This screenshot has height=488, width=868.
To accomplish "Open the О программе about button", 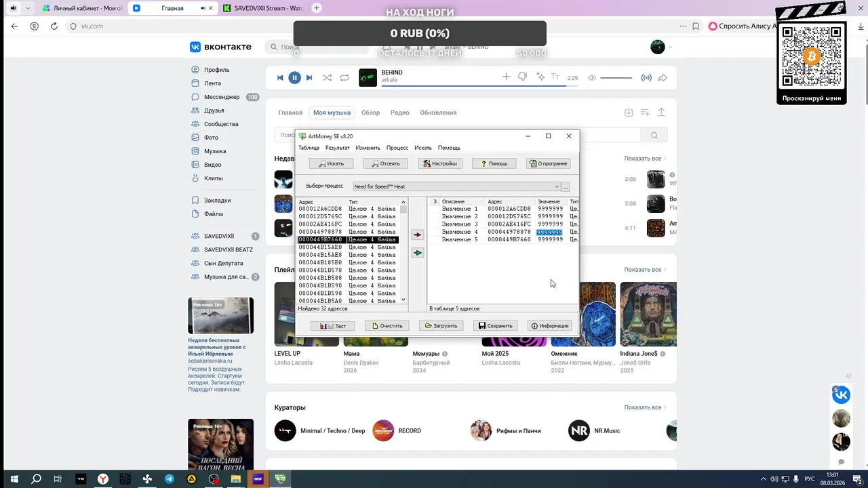I will point(548,163).
